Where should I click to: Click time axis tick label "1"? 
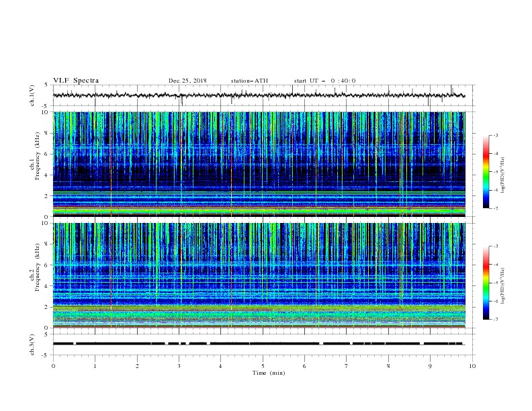pyautogui.click(x=95, y=366)
